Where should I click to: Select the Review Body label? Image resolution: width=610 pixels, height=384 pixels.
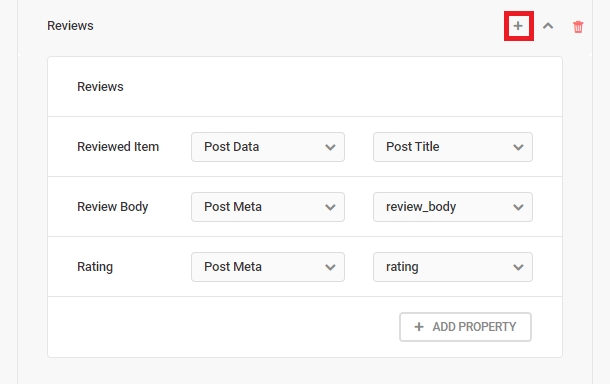(112, 207)
